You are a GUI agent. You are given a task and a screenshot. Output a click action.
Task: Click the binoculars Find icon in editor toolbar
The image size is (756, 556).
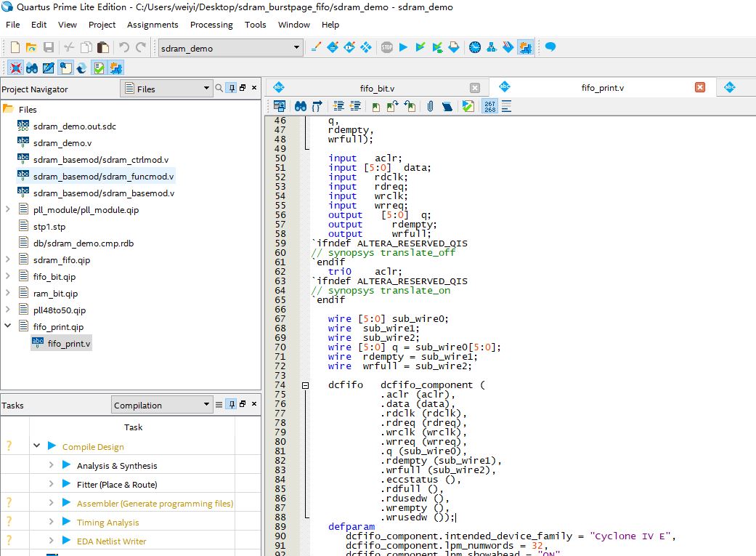coord(300,106)
